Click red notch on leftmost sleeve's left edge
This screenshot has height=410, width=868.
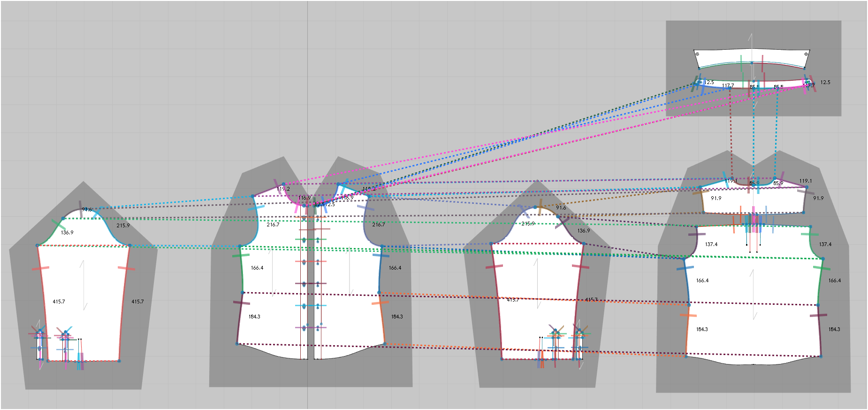coord(41,268)
